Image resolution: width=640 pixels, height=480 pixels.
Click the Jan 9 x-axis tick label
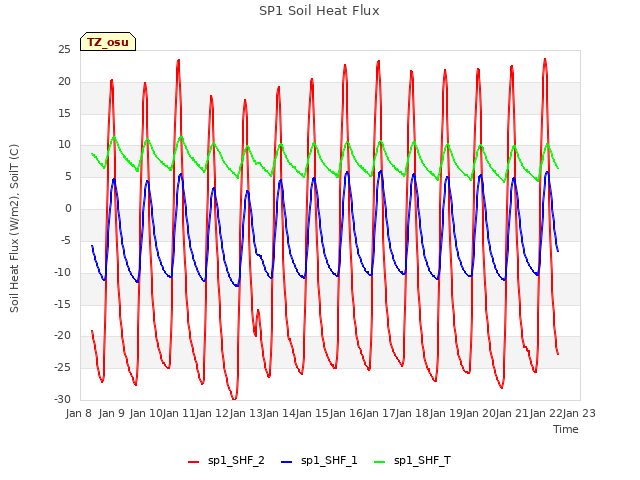click(111, 413)
